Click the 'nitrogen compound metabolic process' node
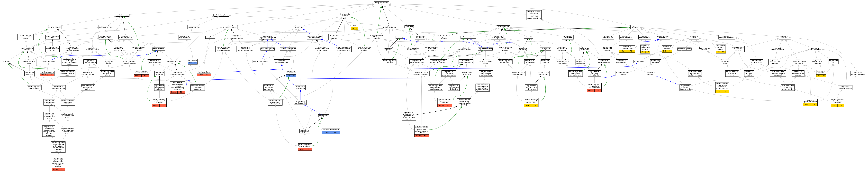 54,27
